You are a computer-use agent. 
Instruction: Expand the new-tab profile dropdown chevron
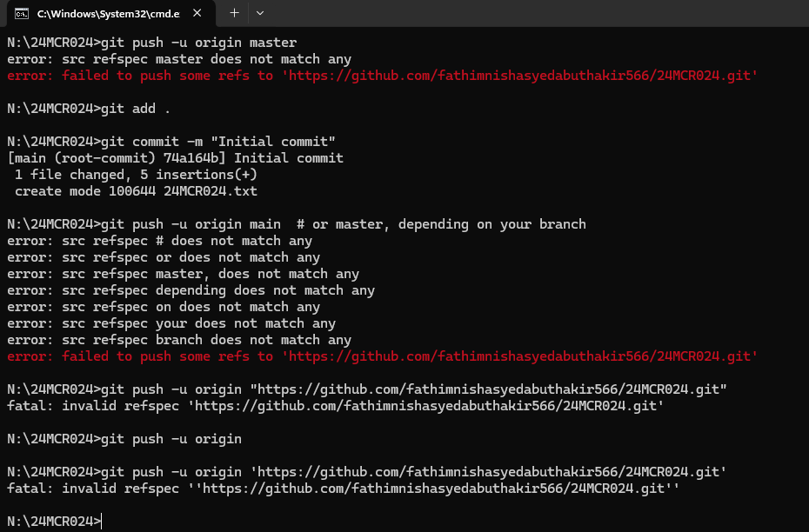pyautogui.click(x=260, y=13)
